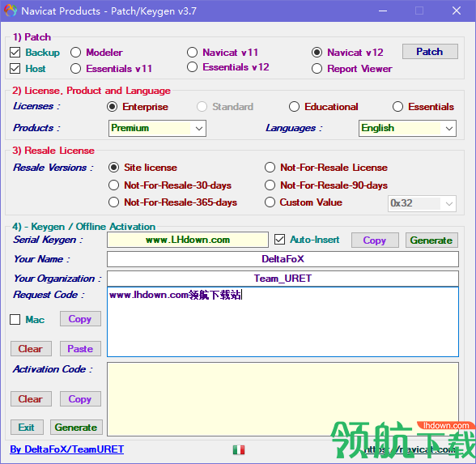
Task: Select Not-For-Resale-365-days option
Action: (114, 202)
